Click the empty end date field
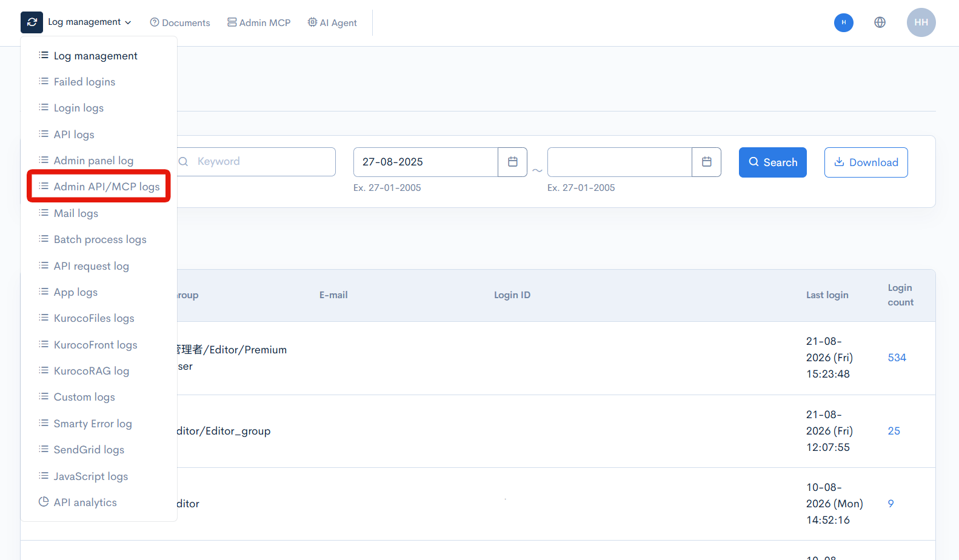Screen dimensions: 959x560 (x=620, y=162)
